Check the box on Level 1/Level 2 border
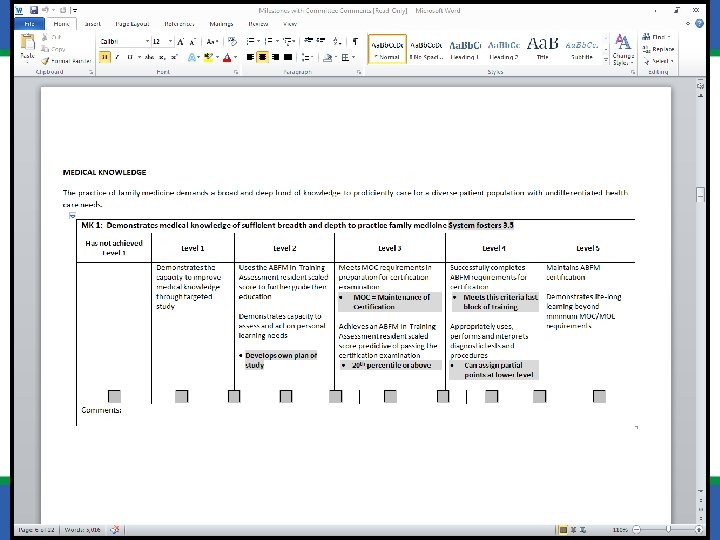720x540 pixels. (x=234, y=396)
